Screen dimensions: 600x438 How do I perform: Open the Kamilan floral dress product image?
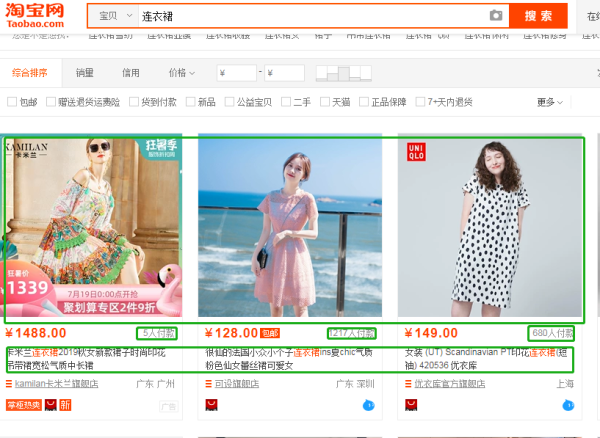(91, 227)
